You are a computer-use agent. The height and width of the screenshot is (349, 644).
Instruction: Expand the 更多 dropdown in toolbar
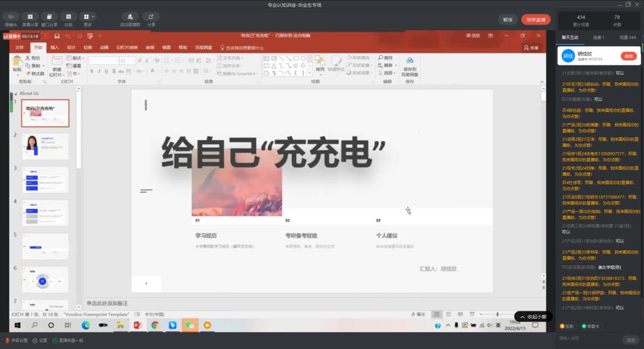(x=88, y=16)
